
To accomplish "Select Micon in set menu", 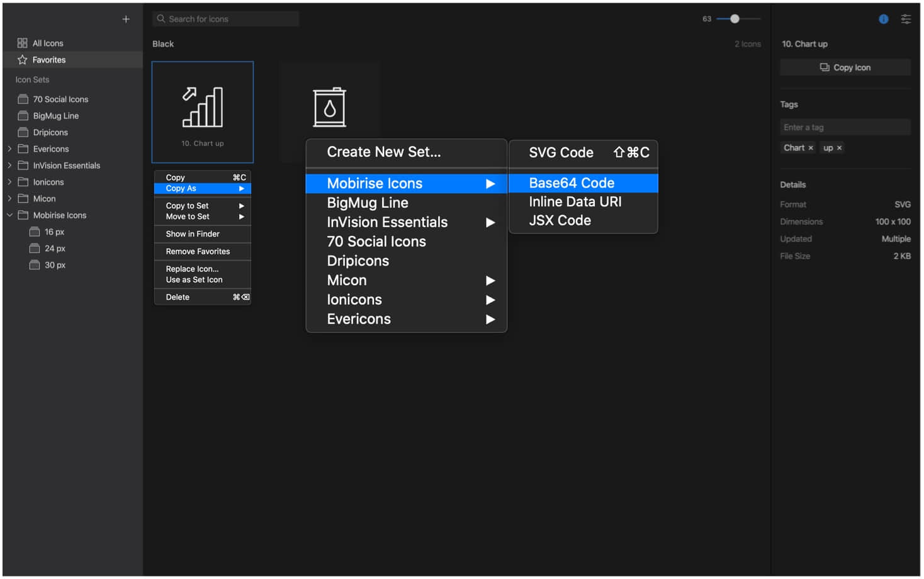I will pyautogui.click(x=407, y=281).
